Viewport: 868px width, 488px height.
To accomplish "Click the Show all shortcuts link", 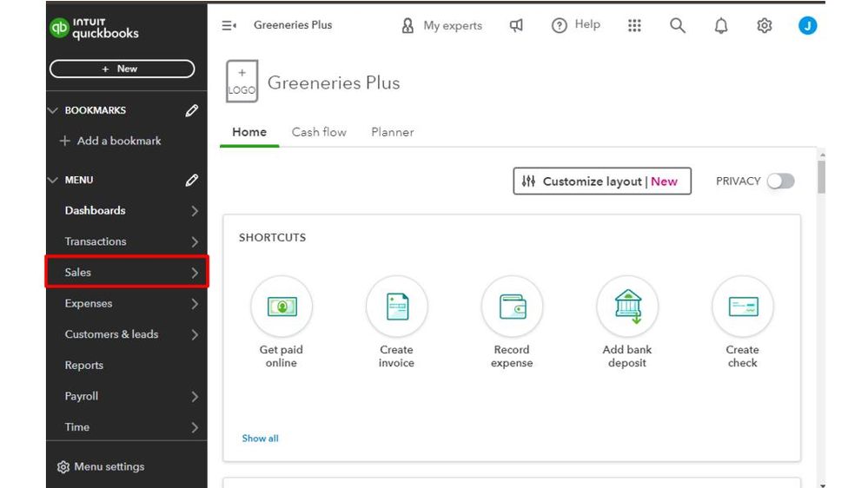I will pos(260,439).
